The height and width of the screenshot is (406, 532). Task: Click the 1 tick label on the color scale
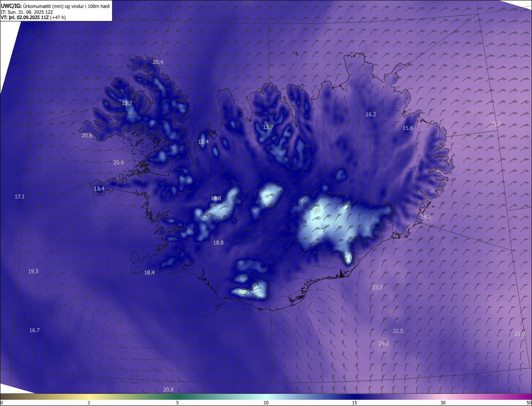coord(89,403)
